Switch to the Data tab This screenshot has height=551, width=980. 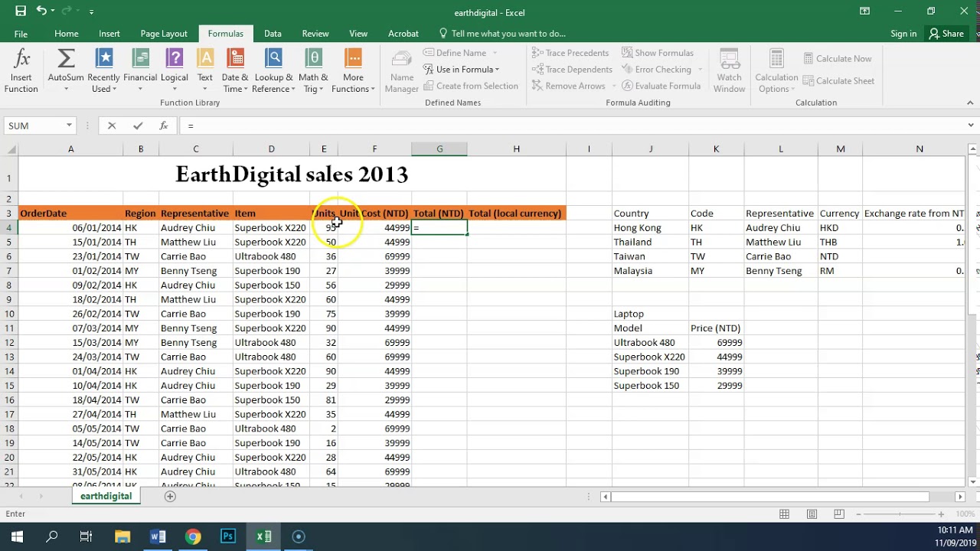273,34
